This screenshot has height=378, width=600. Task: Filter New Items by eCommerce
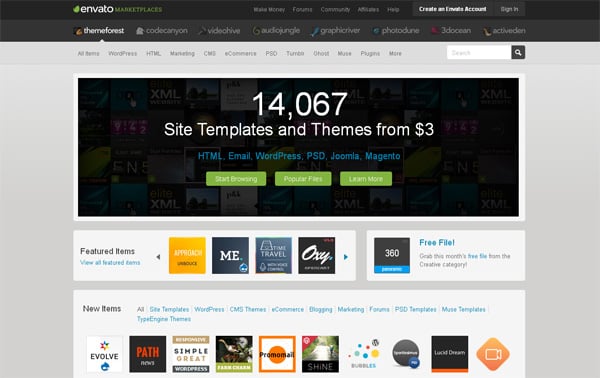coord(288,309)
